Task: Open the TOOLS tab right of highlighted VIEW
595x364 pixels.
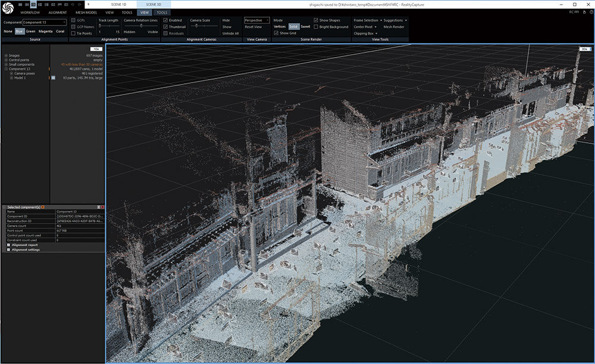Action: [x=162, y=12]
